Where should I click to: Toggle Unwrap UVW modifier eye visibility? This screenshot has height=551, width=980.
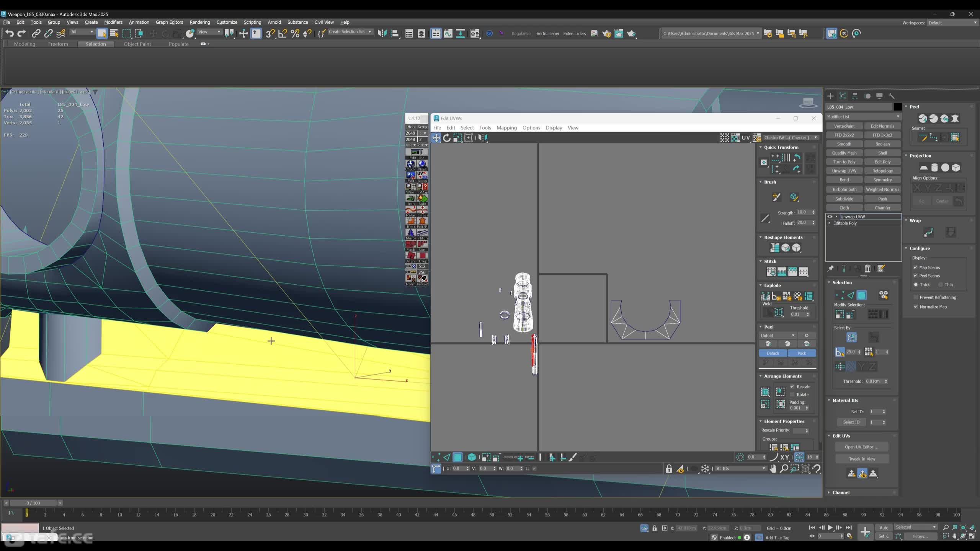tap(830, 217)
